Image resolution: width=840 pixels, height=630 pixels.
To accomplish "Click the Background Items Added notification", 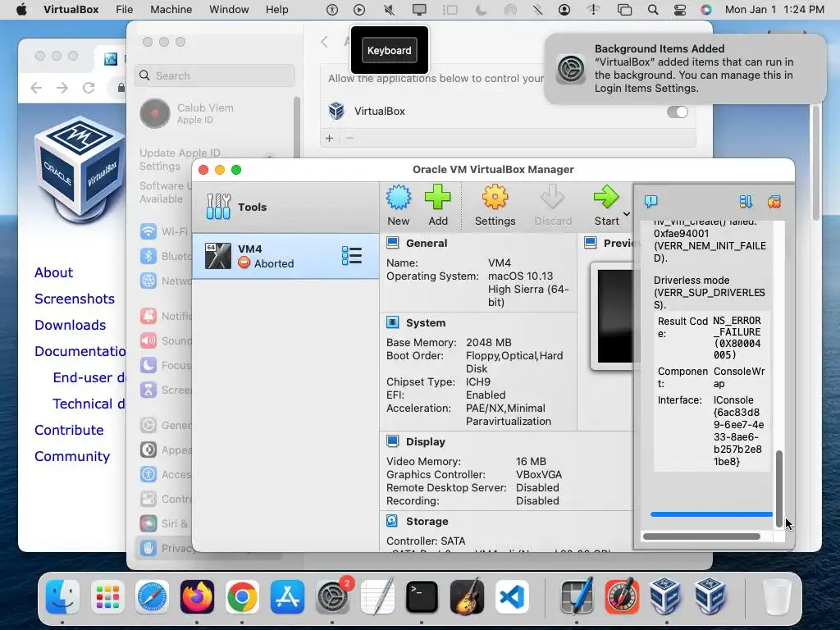I will (685, 69).
